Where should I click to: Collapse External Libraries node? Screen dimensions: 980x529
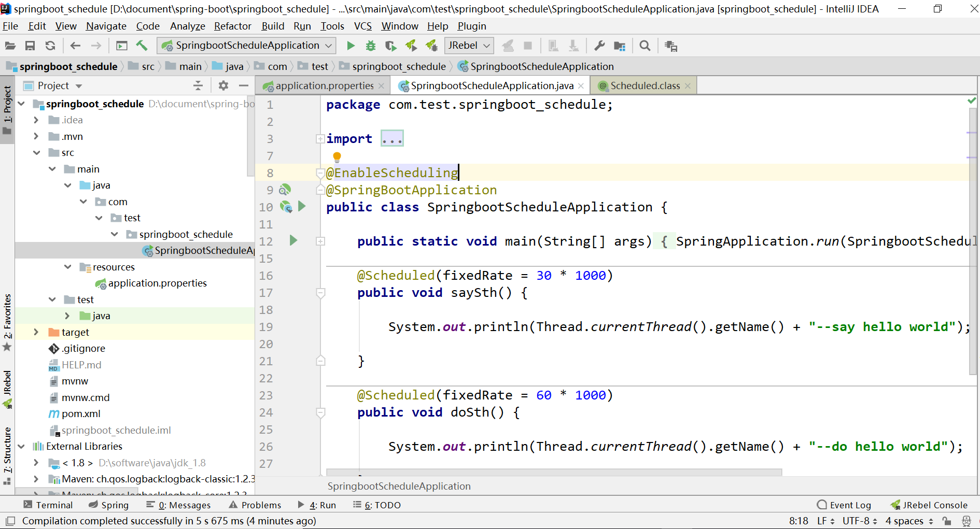[21, 446]
